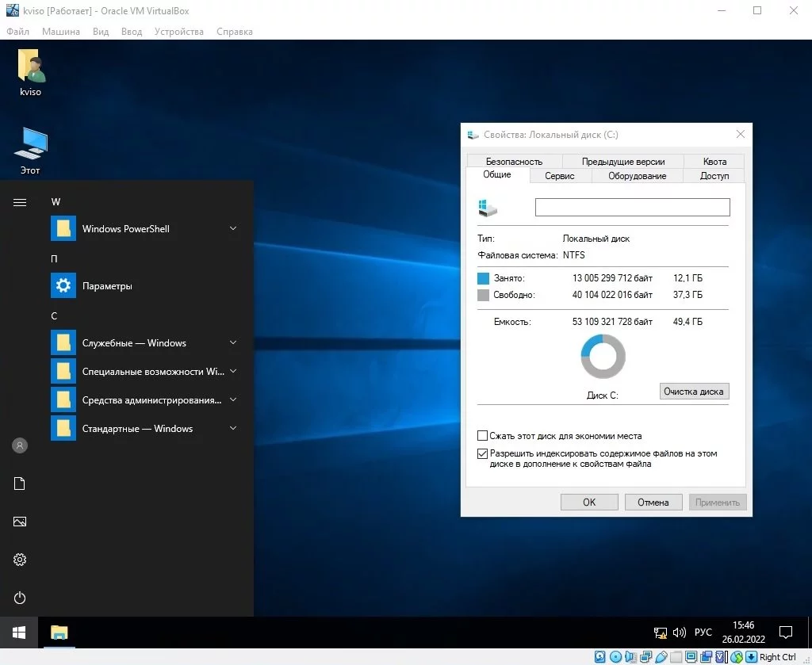Click the Power icon in Start menu
This screenshot has height=665, width=812.
coord(20,598)
